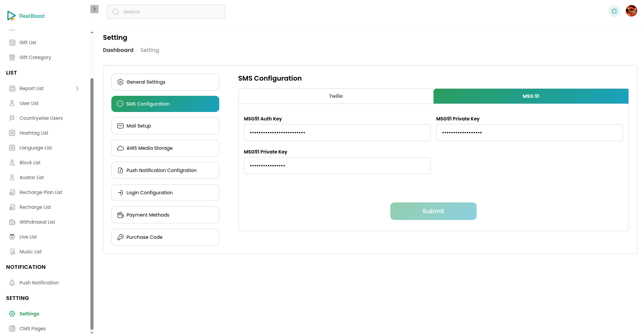Click the Music List icon
Screen dimensions: 644x335
12,252
